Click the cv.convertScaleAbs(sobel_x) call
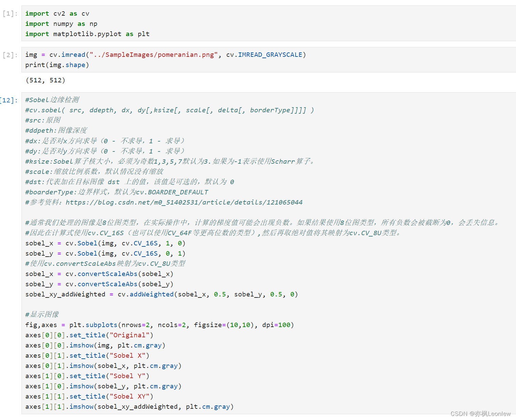Viewport: 516px width, 420px height. (x=99, y=274)
